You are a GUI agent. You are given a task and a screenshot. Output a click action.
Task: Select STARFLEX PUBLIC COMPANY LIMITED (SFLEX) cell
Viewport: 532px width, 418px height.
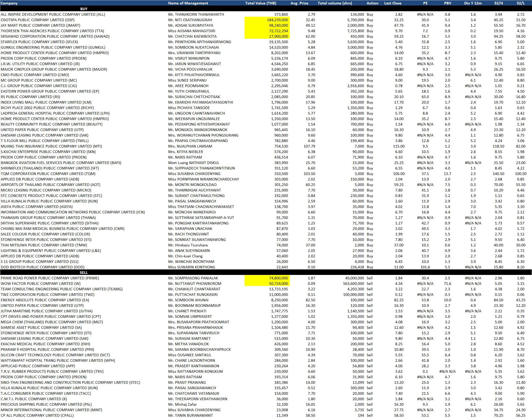pos(39,42)
